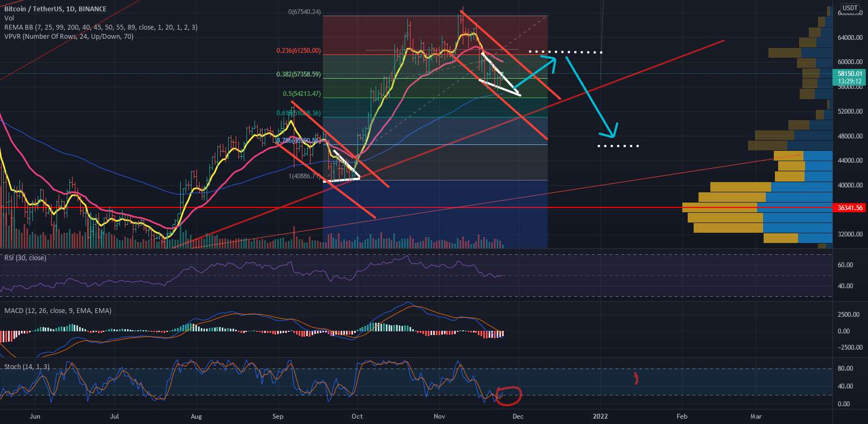Click the 80.00 value on Stoch scale
This screenshot has height=424, width=868.
point(845,369)
